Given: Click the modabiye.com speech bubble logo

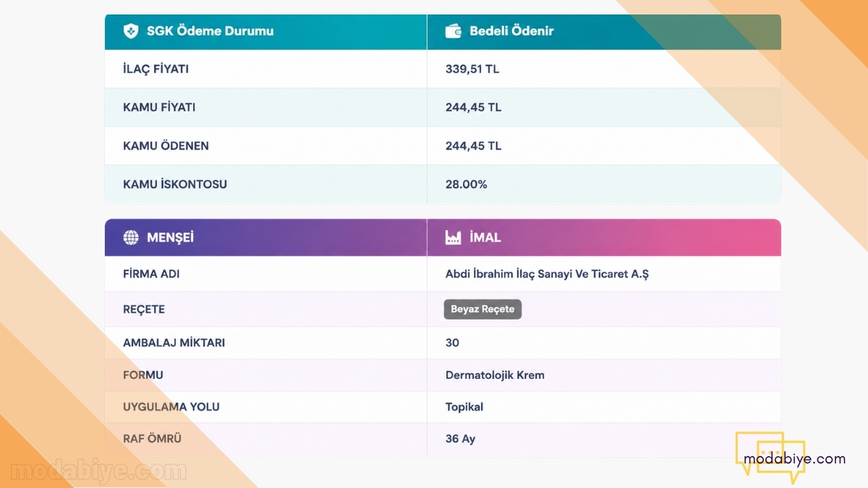Looking at the screenshot, I should 790,458.
